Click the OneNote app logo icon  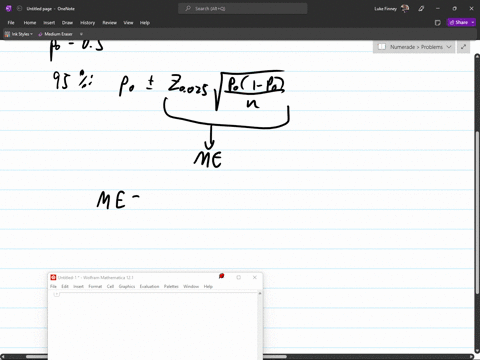9,9
